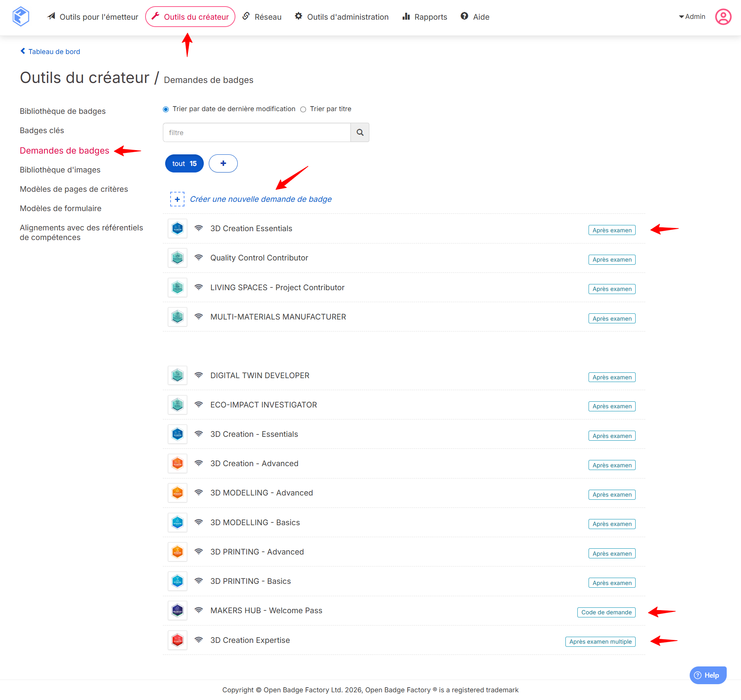Open 3D Creation Expertise red badge thumbnail
The image size is (741, 700).
178,640
